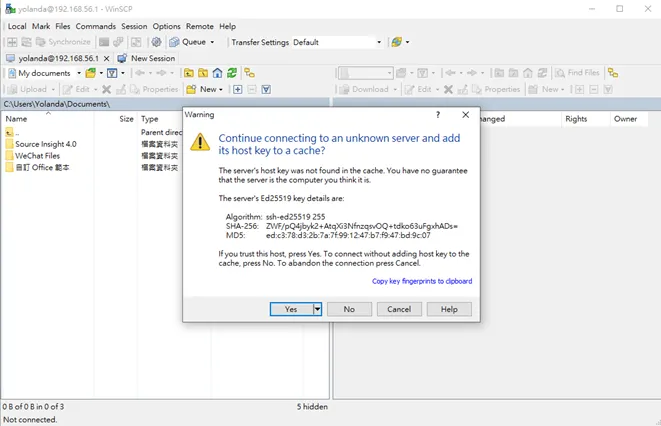
Task: Go to remote home directory icon
Action: [x=528, y=73]
